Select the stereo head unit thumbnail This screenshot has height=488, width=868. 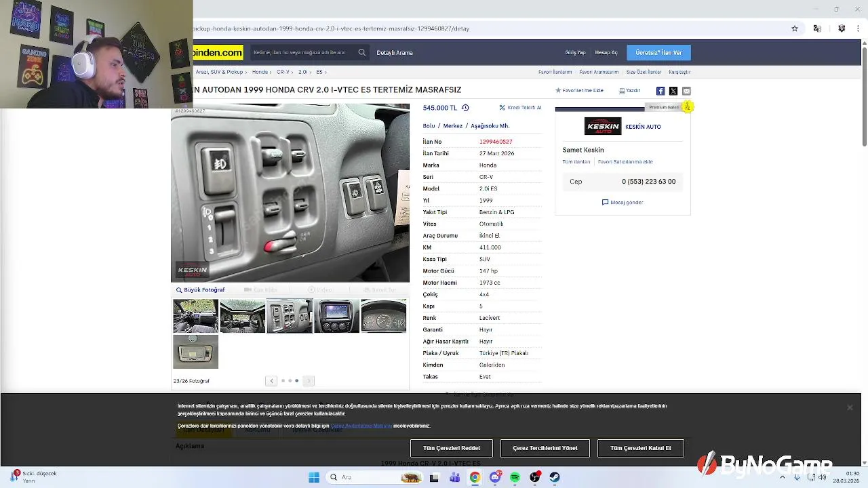(x=336, y=316)
